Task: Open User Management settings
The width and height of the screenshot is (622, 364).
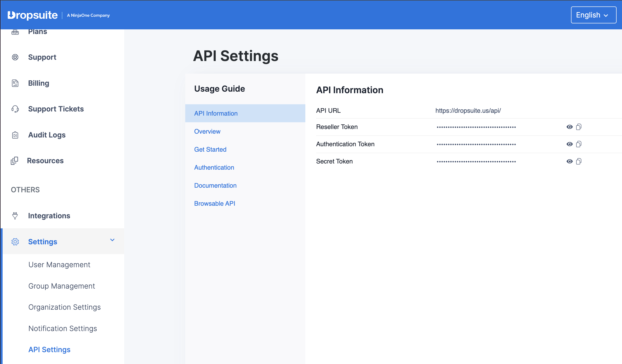Action: (59, 265)
